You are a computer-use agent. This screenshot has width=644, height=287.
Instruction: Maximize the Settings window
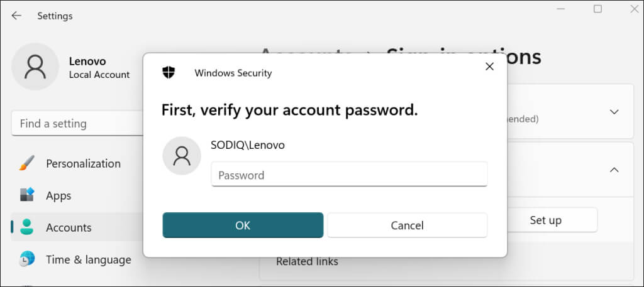(597, 9)
